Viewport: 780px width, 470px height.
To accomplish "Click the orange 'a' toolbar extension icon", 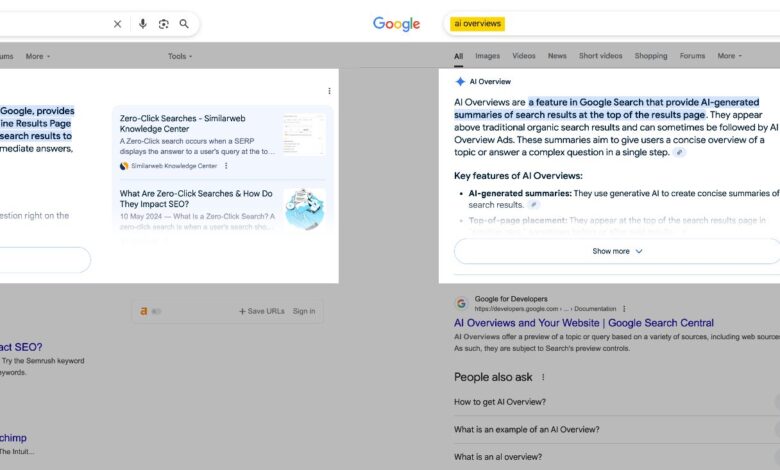I will (x=143, y=311).
